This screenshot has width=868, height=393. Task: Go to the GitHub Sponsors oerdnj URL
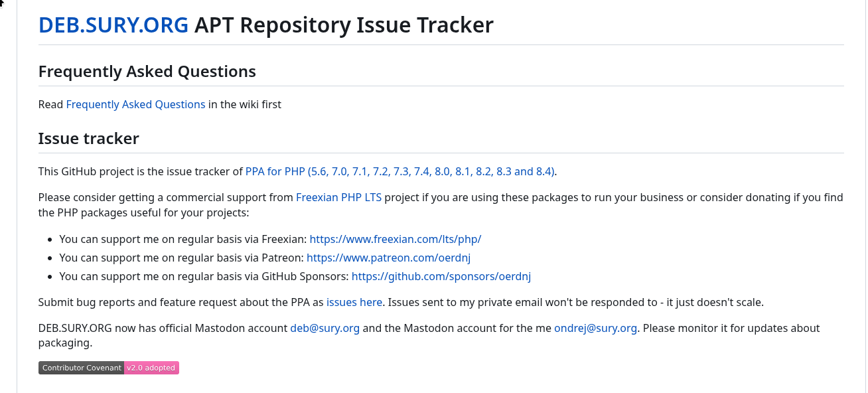[441, 276]
